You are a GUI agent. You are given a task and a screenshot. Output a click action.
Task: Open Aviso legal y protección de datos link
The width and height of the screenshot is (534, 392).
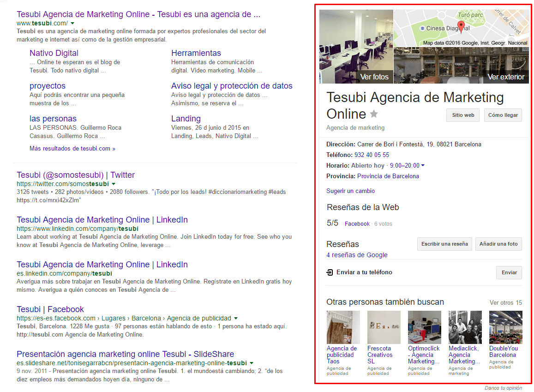tap(232, 86)
